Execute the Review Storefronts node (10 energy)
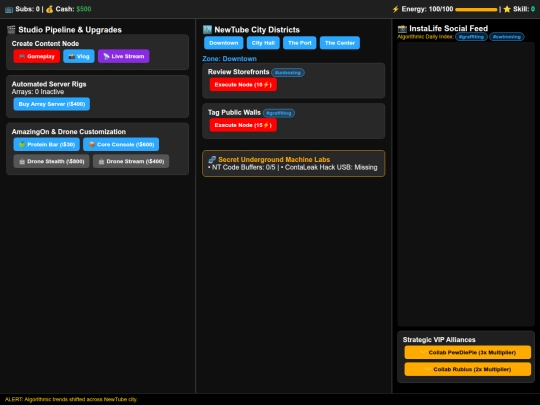The height and width of the screenshot is (405, 540). (243, 85)
